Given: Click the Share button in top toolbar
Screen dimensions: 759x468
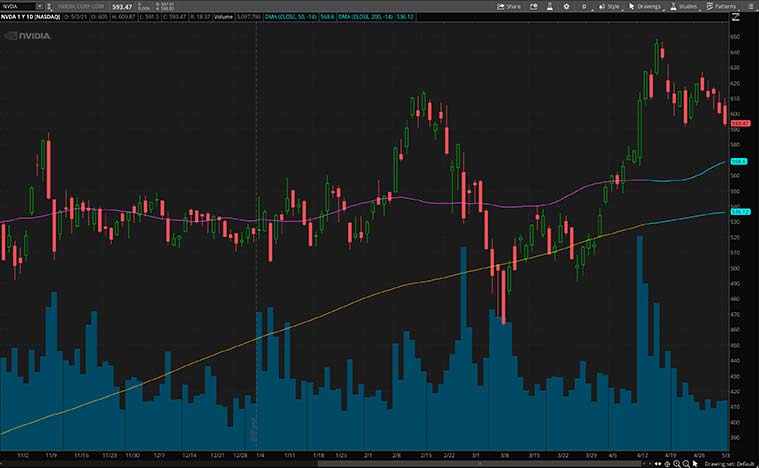Looking at the screenshot, I should tap(509, 6).
